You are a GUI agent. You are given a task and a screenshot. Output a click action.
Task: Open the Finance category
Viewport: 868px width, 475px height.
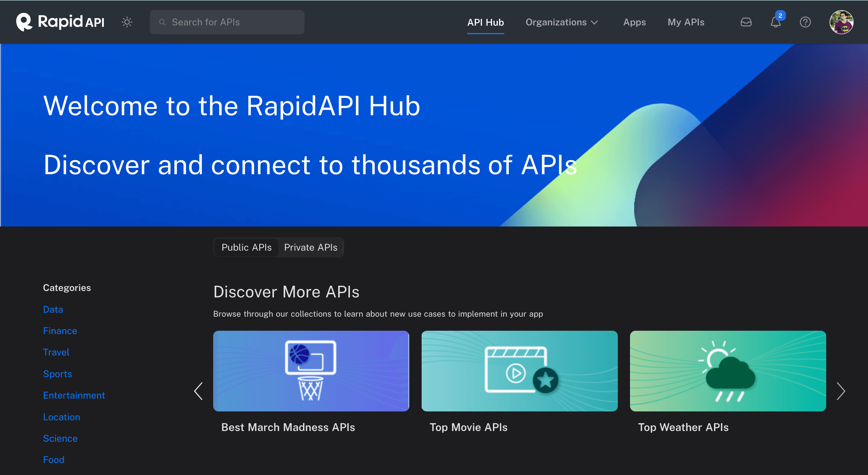pos(60,331)
